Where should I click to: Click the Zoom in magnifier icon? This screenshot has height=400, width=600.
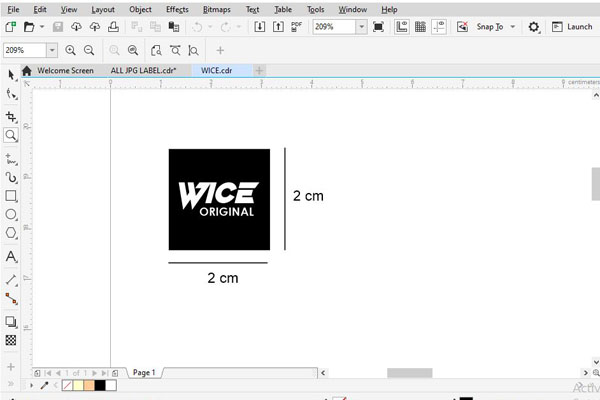pos(70,50)
